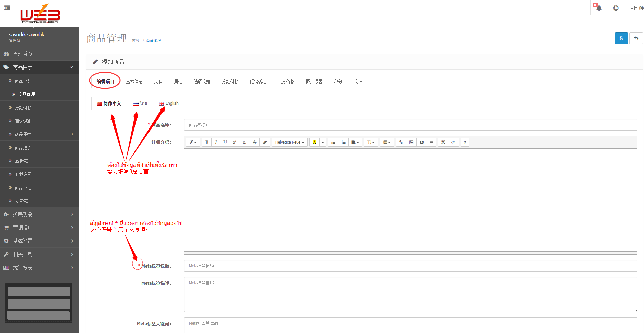
Task: Switch to Thai ไทย language tab
Action: [x=140, y=103]
